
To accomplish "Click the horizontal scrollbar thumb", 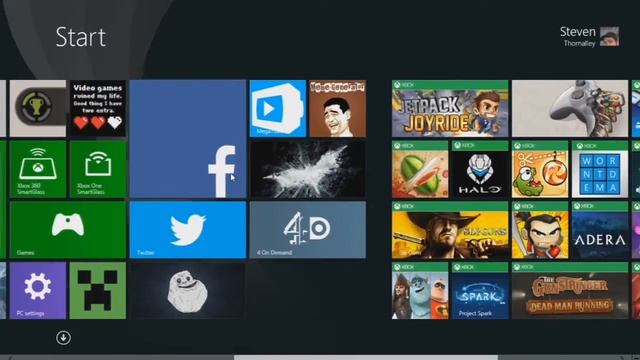I will tap(366, 358).
